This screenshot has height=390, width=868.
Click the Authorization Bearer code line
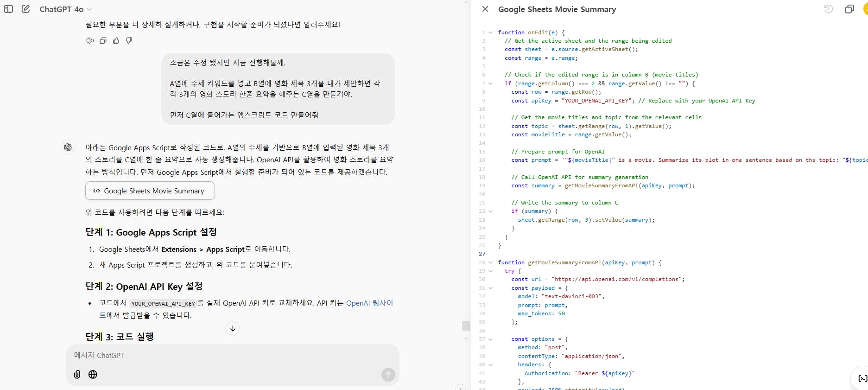point(579,373)
